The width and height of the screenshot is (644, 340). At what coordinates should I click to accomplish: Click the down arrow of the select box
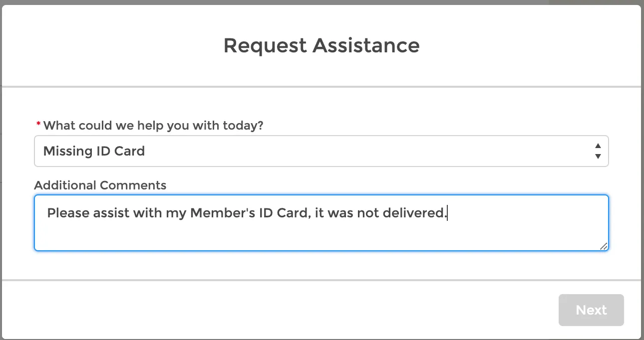coord(598,156)
